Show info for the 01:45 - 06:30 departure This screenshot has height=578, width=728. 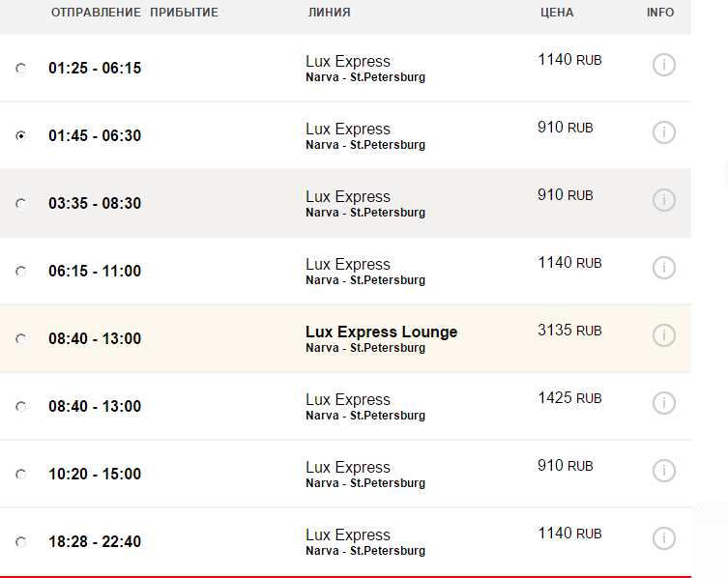(664, 132)
